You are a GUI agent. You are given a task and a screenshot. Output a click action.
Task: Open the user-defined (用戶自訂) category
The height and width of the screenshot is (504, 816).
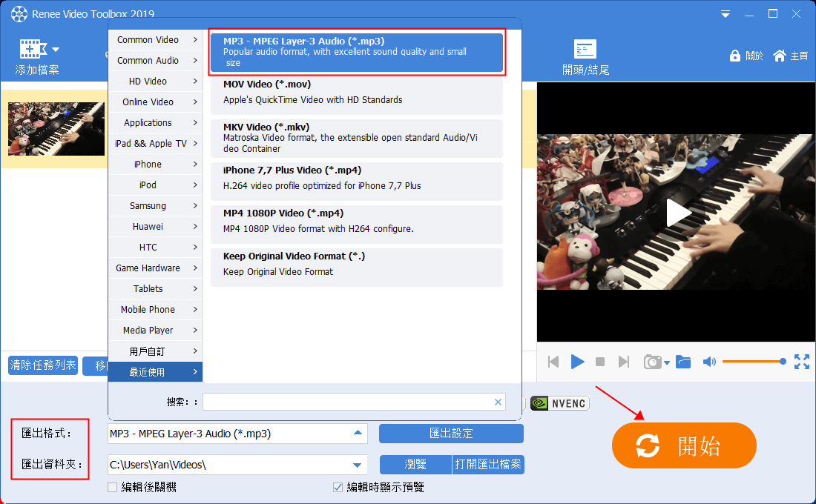click(x=156, y=351)
